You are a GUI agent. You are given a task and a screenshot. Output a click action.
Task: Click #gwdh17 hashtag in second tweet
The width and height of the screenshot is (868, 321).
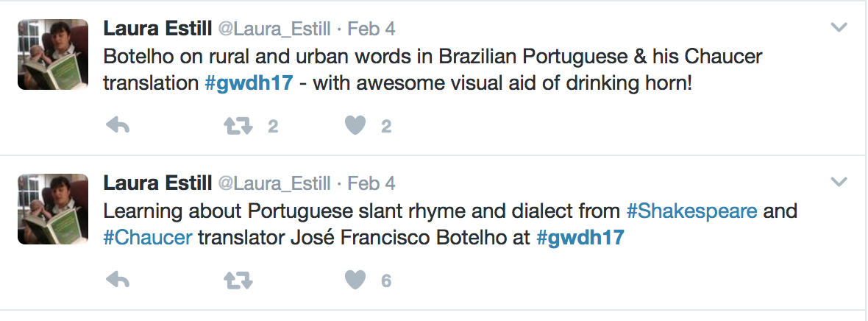tap(580, 237)
